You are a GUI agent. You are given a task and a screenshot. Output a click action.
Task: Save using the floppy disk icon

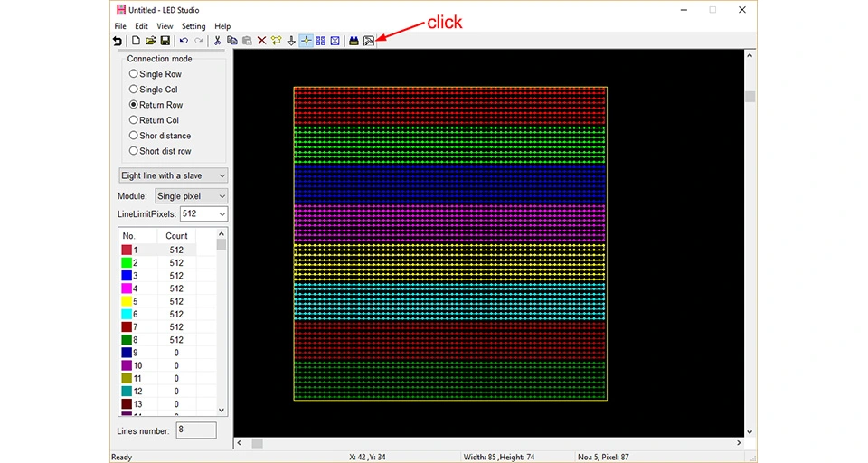tap(165, 41)
